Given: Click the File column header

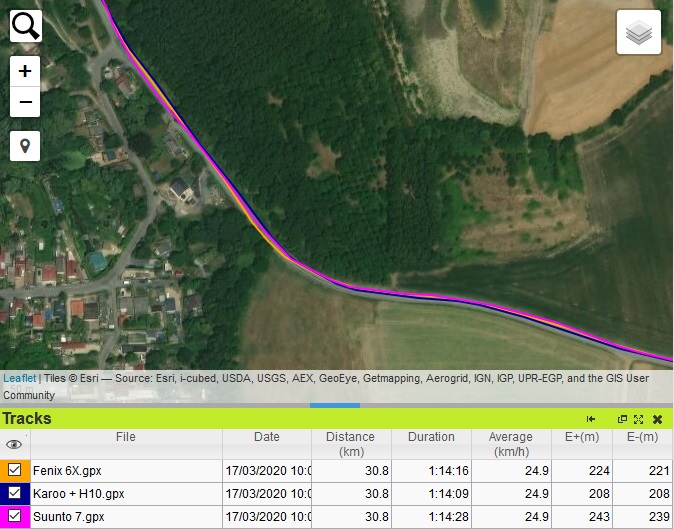Looking at the screenshot, I should coord(126,437).
